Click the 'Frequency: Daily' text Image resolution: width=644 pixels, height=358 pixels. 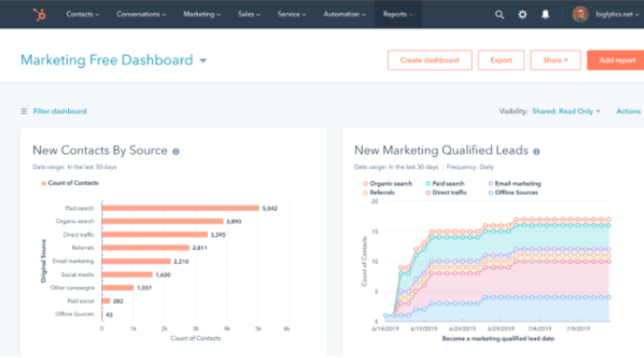click(470, 167)
